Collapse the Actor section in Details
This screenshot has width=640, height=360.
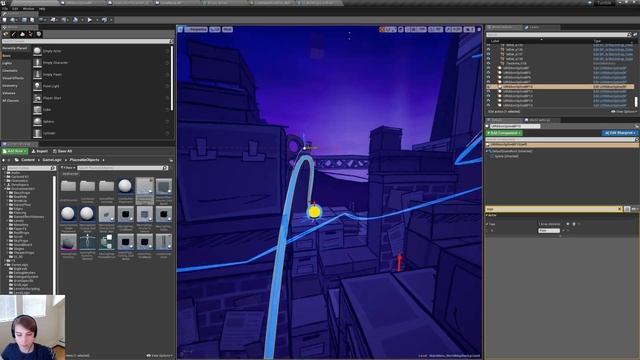coord(487,215)
